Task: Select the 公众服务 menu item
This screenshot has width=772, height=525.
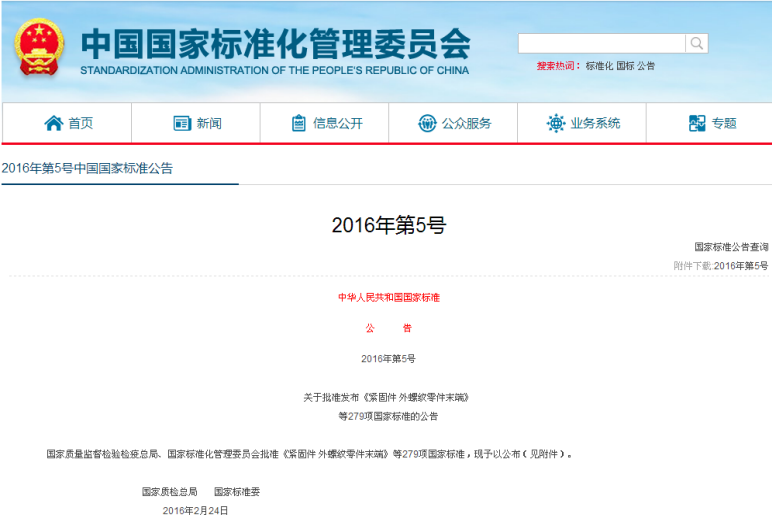Action: [x=467, y=123]
